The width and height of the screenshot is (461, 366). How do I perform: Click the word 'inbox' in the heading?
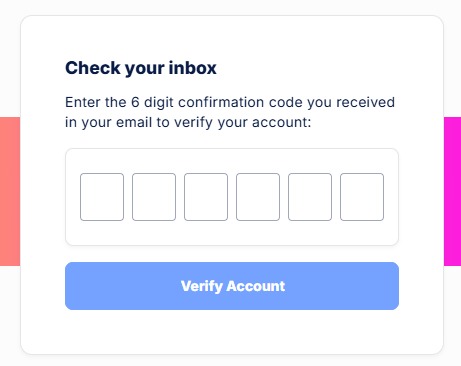click(x=193, y=68)
